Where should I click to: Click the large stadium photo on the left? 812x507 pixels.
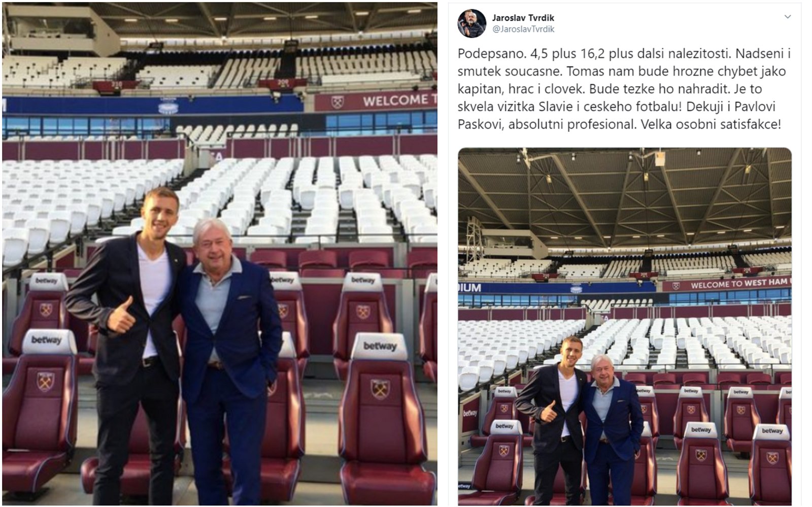219,253
